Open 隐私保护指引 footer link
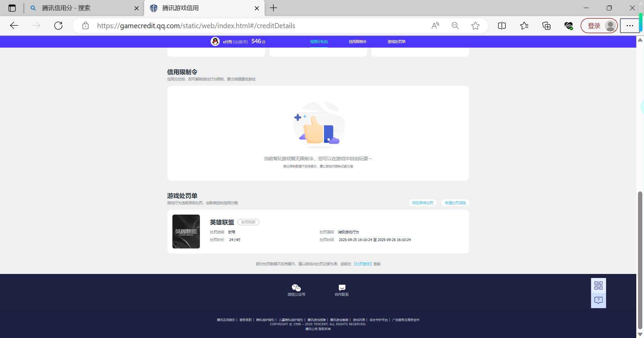This screenshot has width=644, height=338. point(265,320)
